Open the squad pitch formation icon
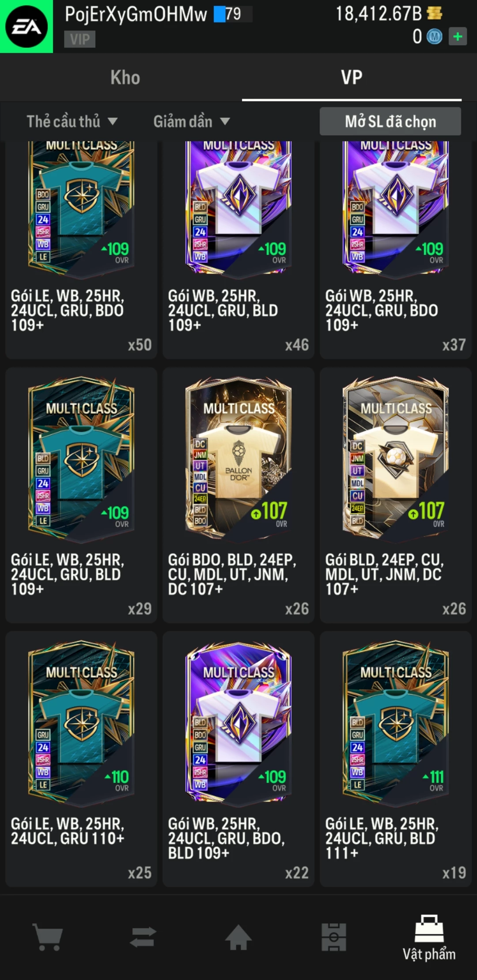The image size is (477, 980). 334,937
